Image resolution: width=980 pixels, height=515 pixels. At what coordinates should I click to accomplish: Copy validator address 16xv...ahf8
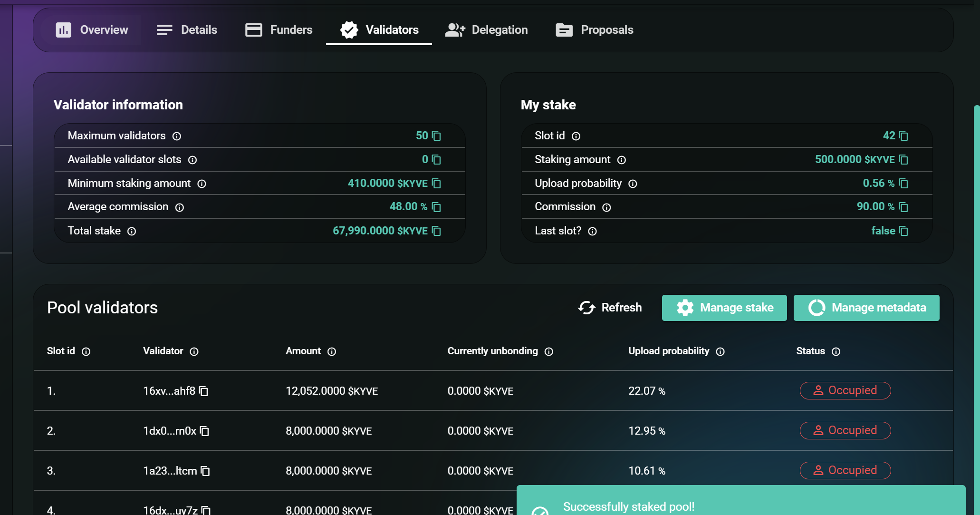pyautogui.click(x=204, y=391)
